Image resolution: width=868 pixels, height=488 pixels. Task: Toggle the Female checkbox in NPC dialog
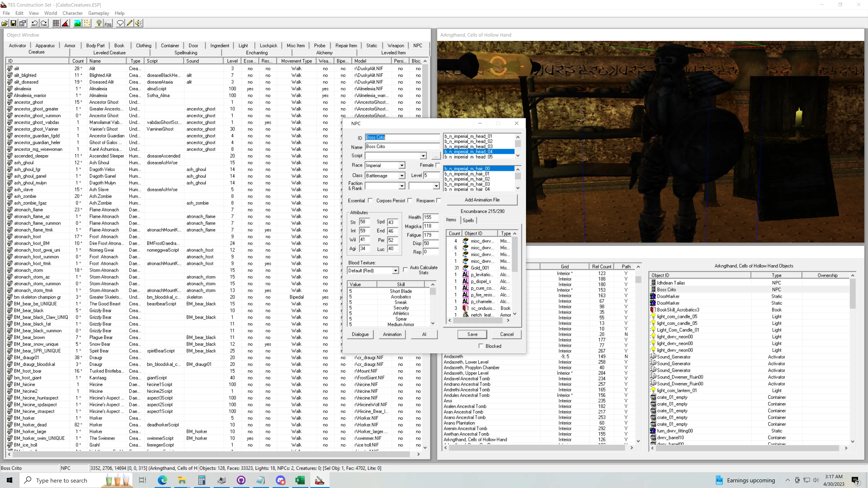[438, 165]
